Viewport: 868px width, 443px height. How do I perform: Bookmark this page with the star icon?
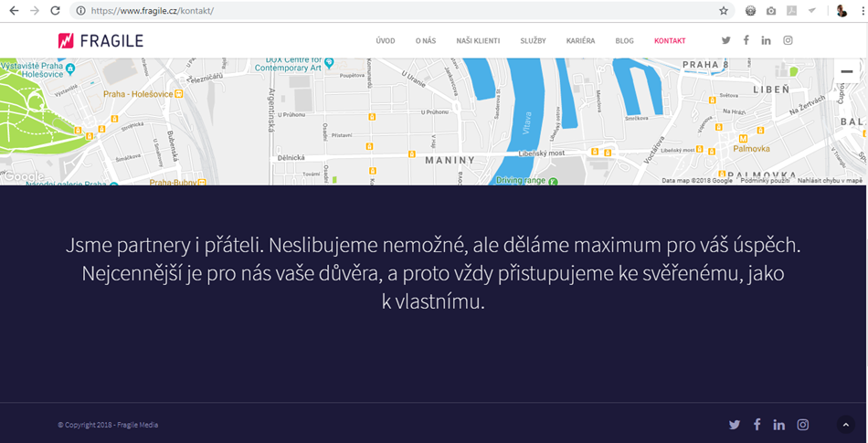(724, 11)
